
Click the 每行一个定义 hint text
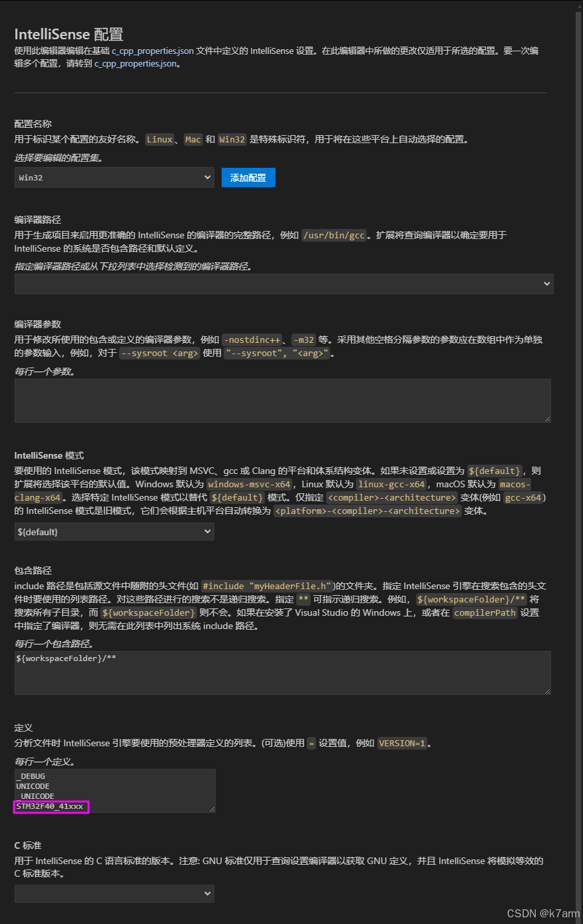pos(45,762)
